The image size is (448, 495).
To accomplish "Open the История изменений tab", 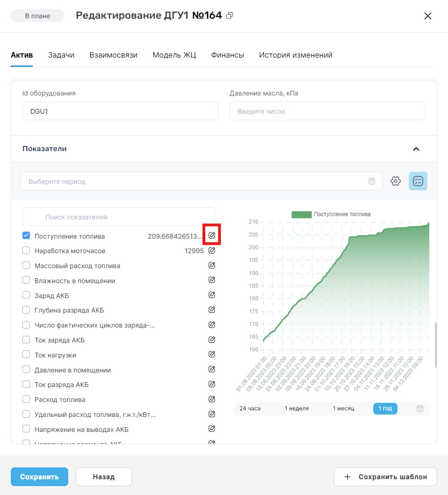I will 296,55.
